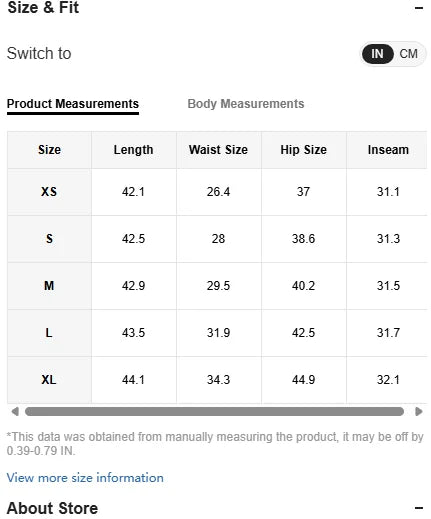Click the Size column header
Screen dimensions: 431x519
49,150
